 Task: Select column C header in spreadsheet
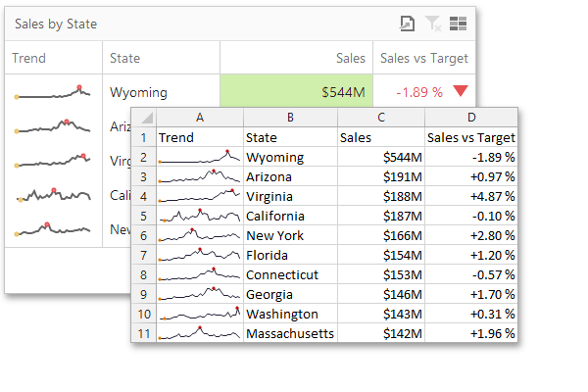381,118
